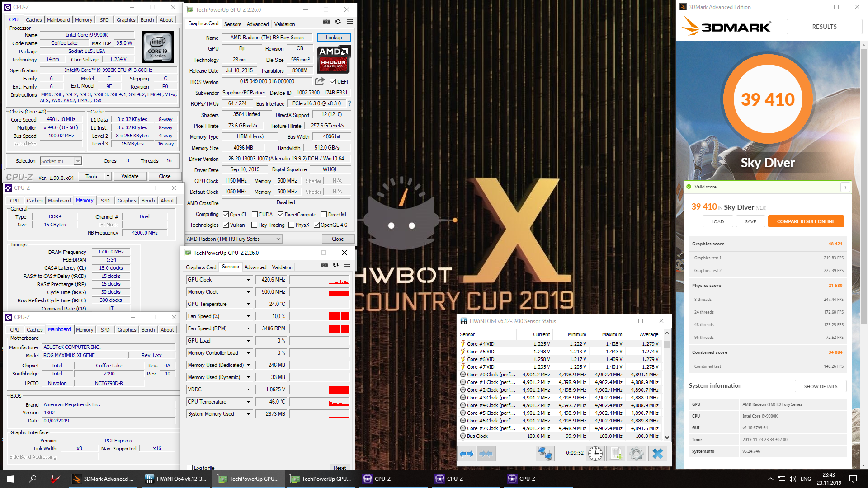This screenshot has height=488, width=868.
Task: Click HWiNFO collapse arrows icon
Action: coord(486,453)
